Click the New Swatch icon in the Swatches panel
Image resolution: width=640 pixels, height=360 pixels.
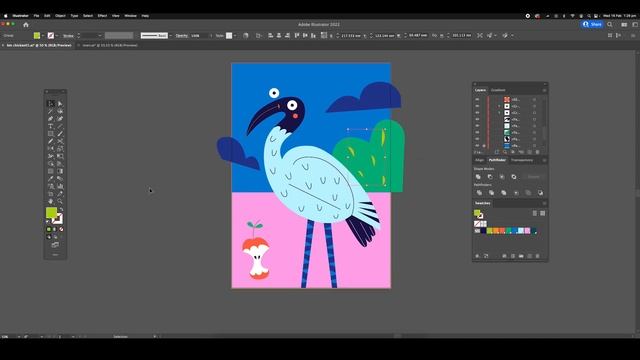[529, 256]
